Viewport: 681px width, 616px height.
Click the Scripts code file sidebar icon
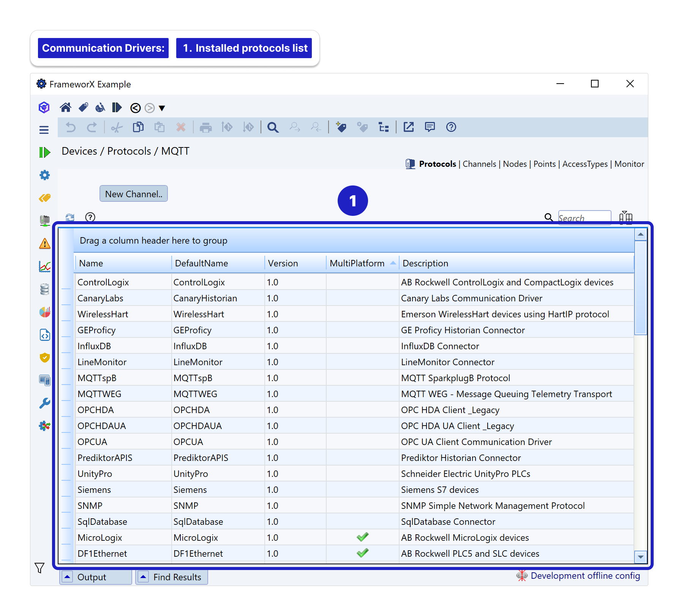tap(45, 335)
